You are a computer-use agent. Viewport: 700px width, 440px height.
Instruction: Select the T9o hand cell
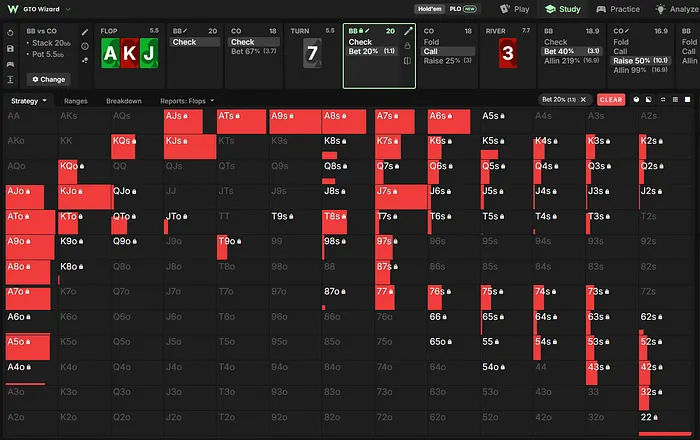(x=242, y=247)
